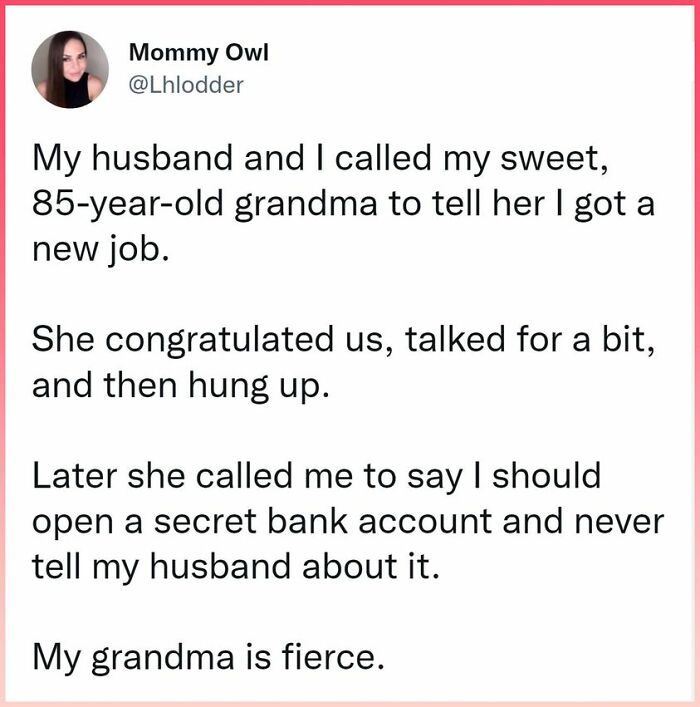The width and height of the screenshot is (700, 707).
Task: Click the text "and then hung up."
Action: (x=180, y=384)
